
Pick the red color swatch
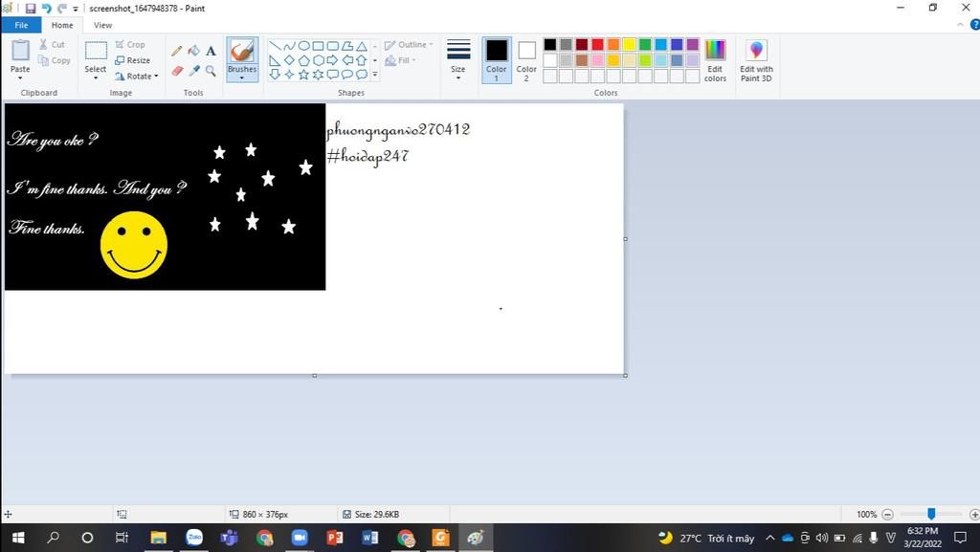tap(597, 44)
